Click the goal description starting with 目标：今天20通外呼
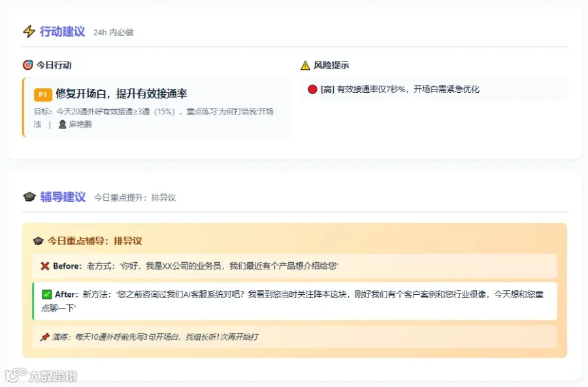This screenshot has height=387, width=588. (x=154, y=118)
